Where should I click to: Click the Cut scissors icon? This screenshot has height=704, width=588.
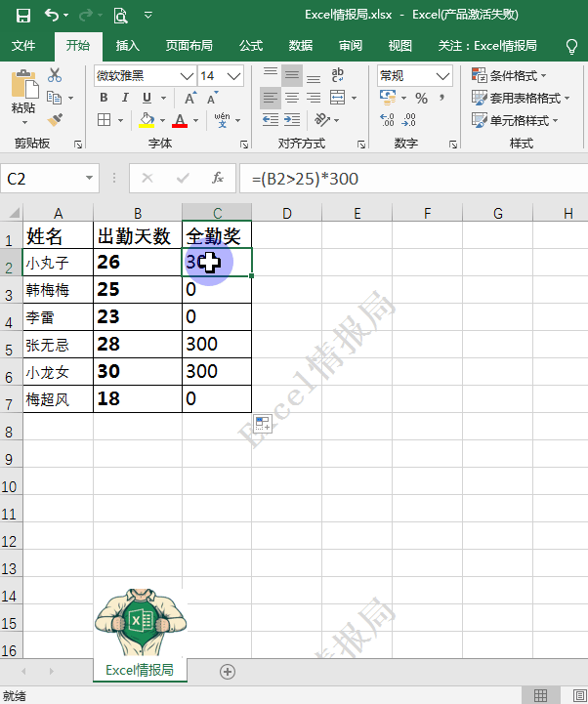pyautogui.click(x=54, y=75)
